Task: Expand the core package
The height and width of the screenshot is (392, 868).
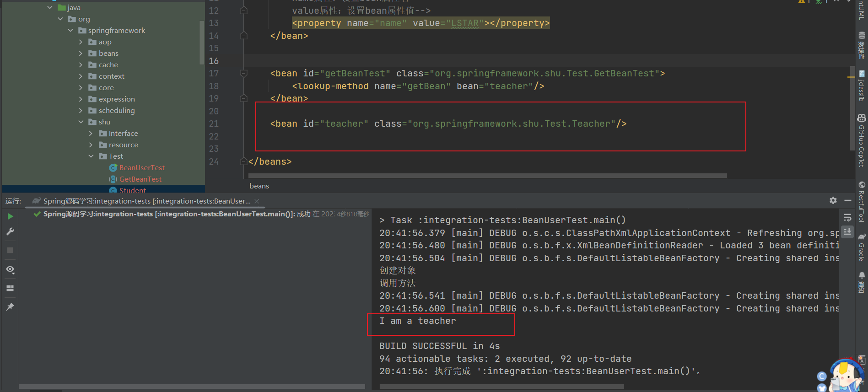Action: click(x=81, y=87)
